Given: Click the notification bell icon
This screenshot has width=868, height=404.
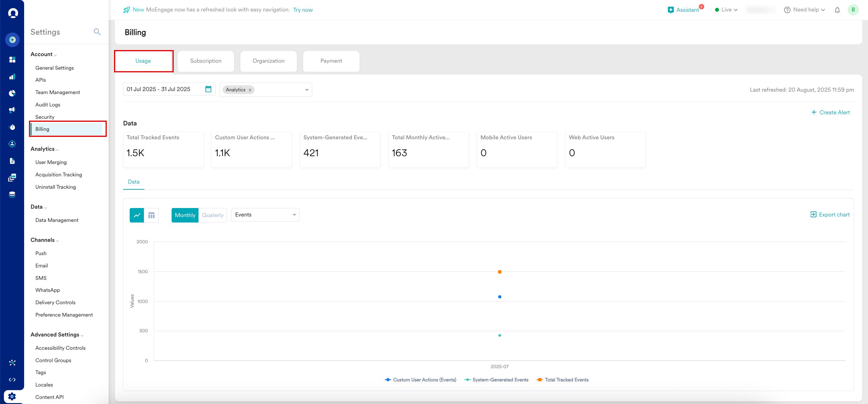Looking at the screenshot, I should [837, 10].
